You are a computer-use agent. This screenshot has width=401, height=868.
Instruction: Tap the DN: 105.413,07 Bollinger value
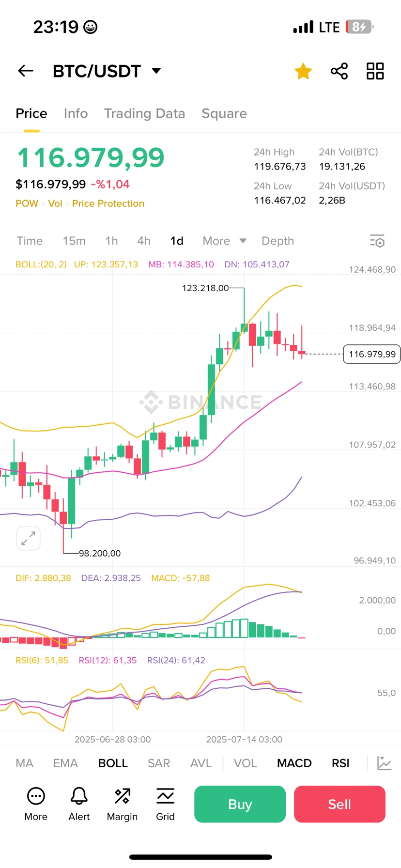257,264
